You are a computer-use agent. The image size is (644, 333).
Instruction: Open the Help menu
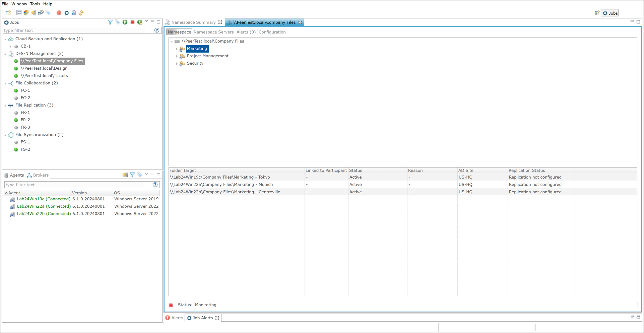point(48,4)
